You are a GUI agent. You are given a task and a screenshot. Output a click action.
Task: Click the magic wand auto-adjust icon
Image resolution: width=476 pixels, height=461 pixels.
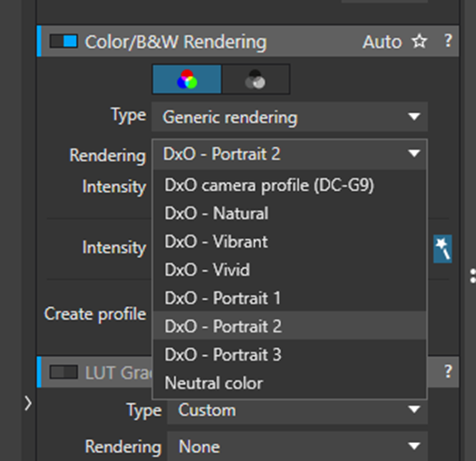pyautogui.click(x=442, y=248)
